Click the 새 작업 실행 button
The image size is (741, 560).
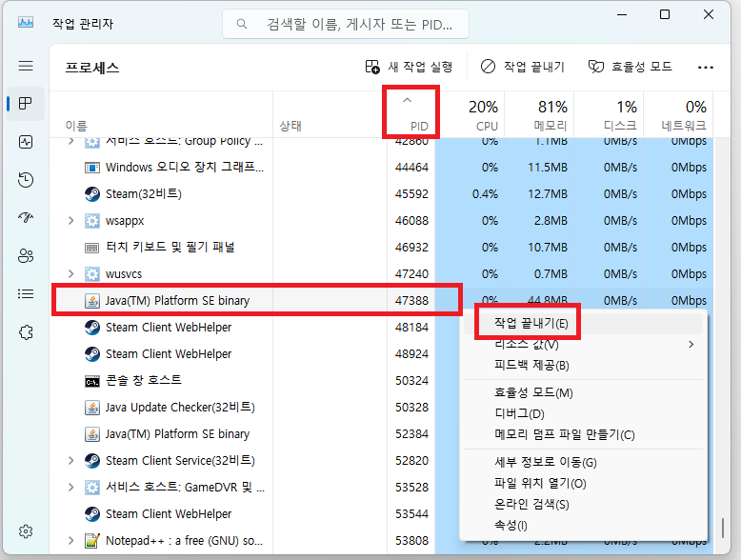pyautogui.click(x=410, y=67)
